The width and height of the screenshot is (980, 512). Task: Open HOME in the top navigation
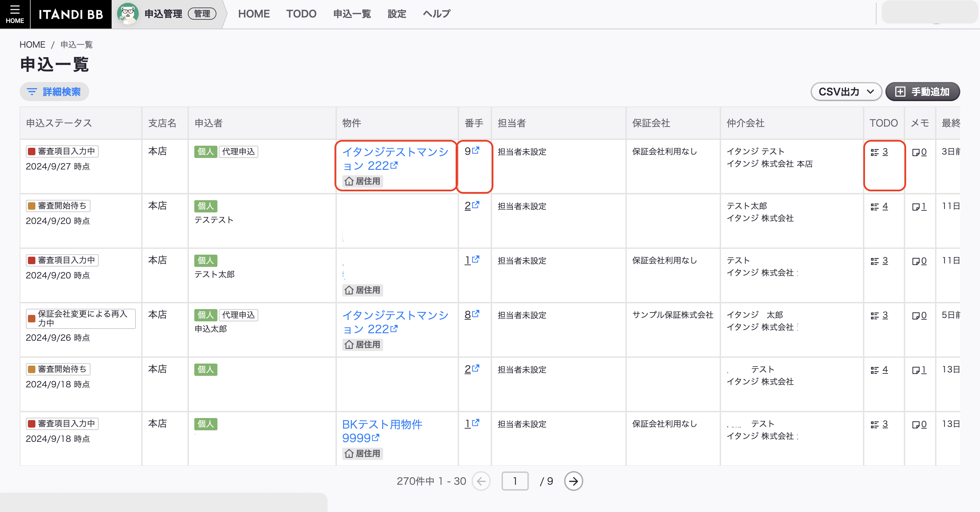pyautogui.click(x=254, y=14)
